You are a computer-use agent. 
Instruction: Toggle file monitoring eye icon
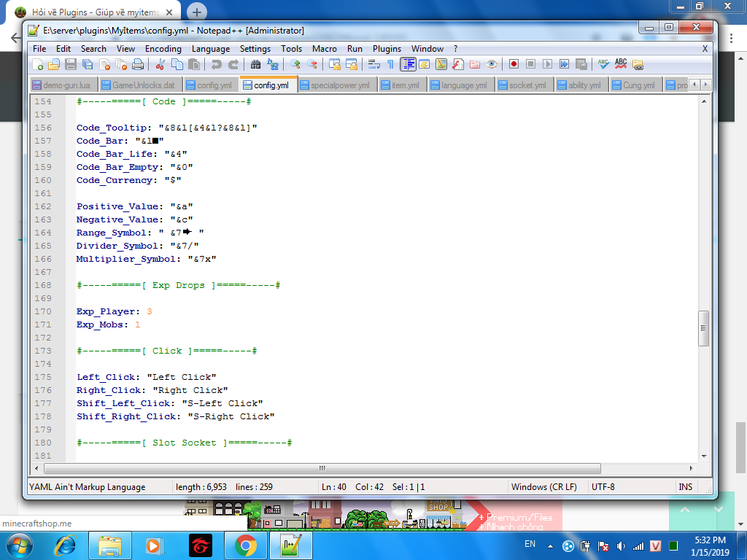coord(492,64)
